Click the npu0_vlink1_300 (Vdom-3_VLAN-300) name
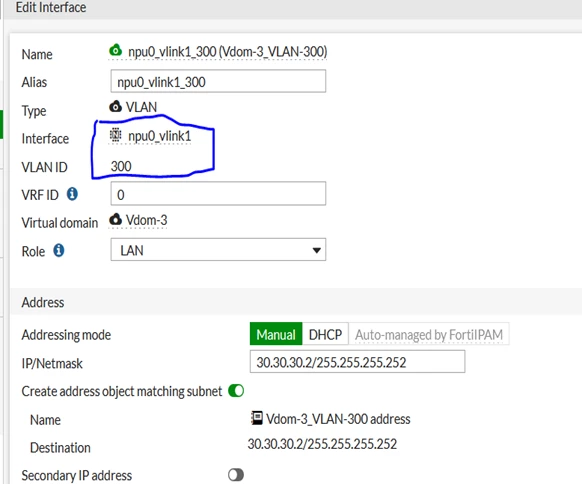This screenshot has height=484, width=582. [228, 52]
